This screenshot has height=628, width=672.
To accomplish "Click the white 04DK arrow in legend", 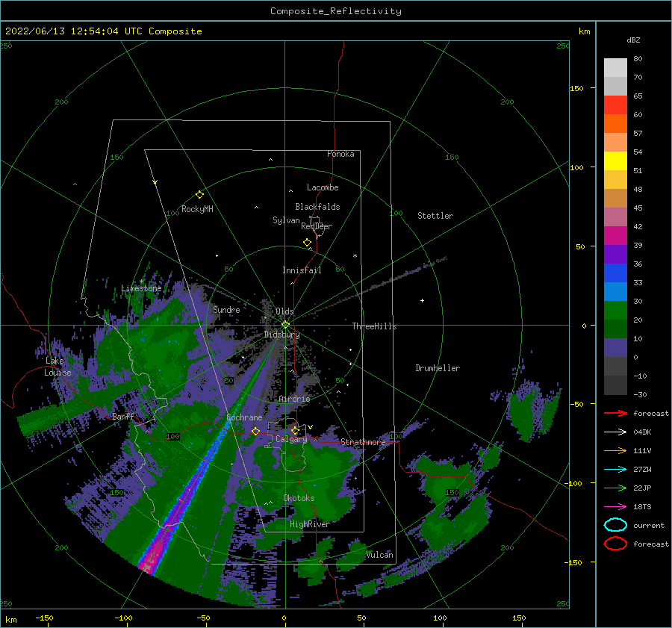I will click(x=615, y=432).
